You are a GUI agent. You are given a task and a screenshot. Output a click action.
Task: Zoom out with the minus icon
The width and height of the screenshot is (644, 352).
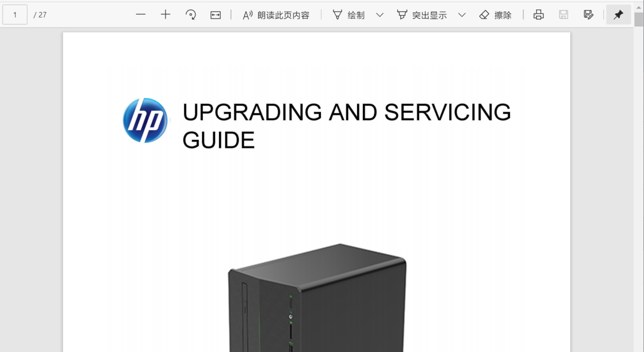[x=141, y=15]
